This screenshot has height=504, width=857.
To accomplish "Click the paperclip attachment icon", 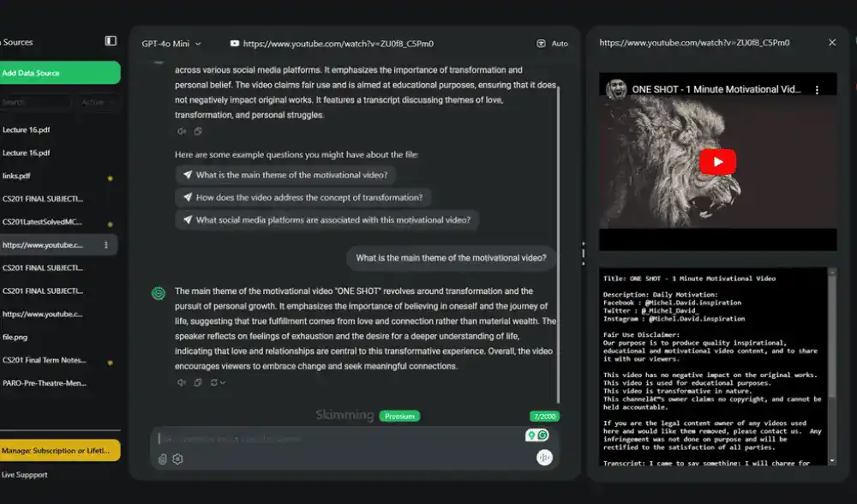I will (163, 459).
